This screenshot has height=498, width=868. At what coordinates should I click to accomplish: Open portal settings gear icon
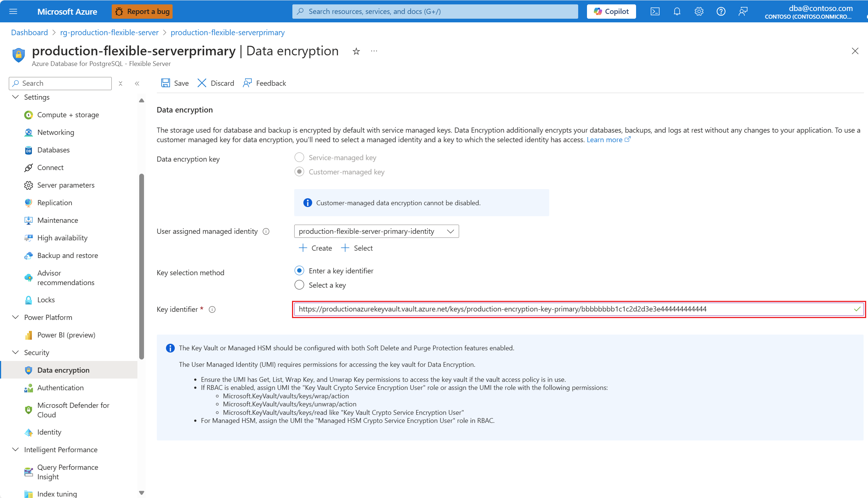coord(699,11)
